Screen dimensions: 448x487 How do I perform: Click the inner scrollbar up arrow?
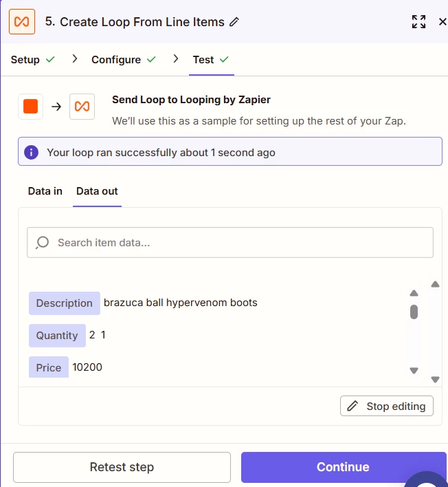(414, 293)
